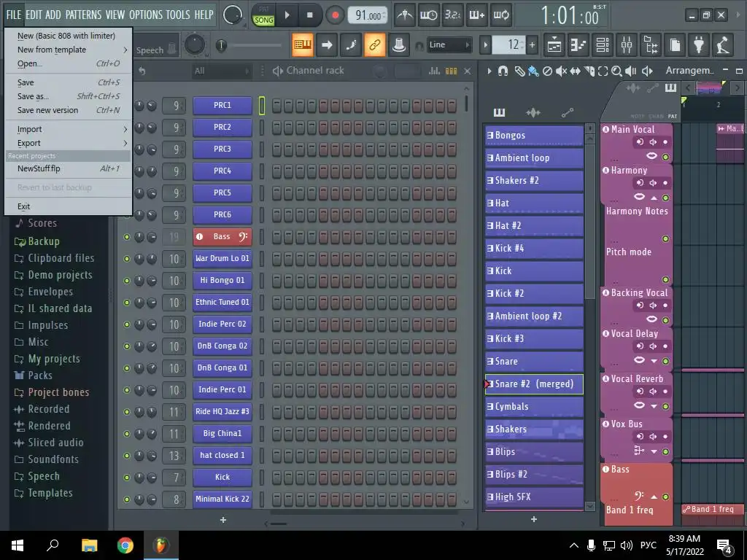Open the tempo tapper icon
Viewport: 747px width, 560px height.
pyautogui.click(x=723, y=45)
